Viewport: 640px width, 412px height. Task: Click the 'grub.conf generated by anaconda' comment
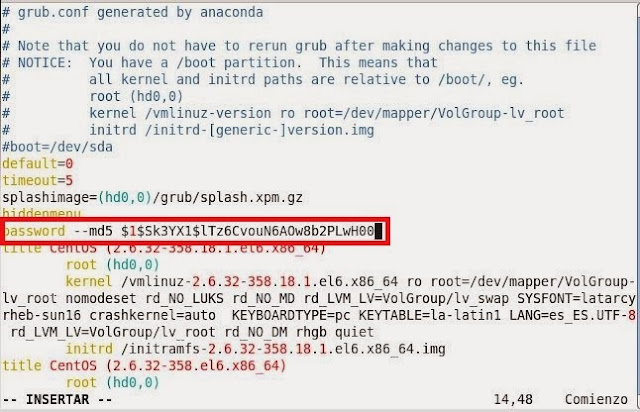pos(133,12)
